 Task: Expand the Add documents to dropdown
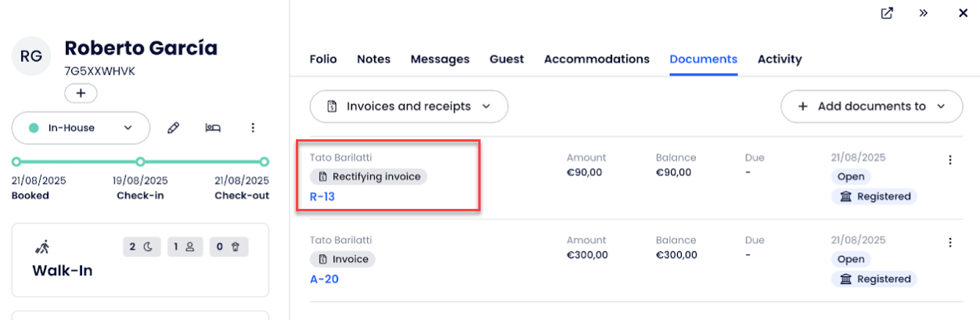[871, 106]
